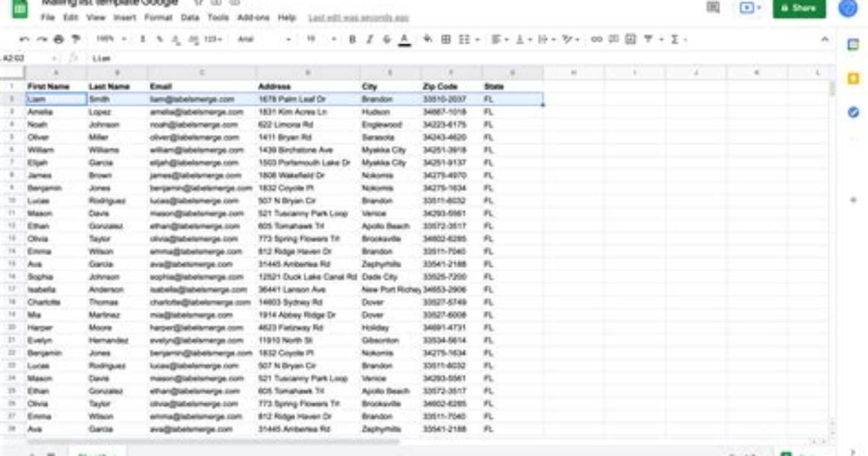Image resolution: width=868 pixels, height=456 pixels.
Task: Open the Google account avatar
Action: pos(848,8)
